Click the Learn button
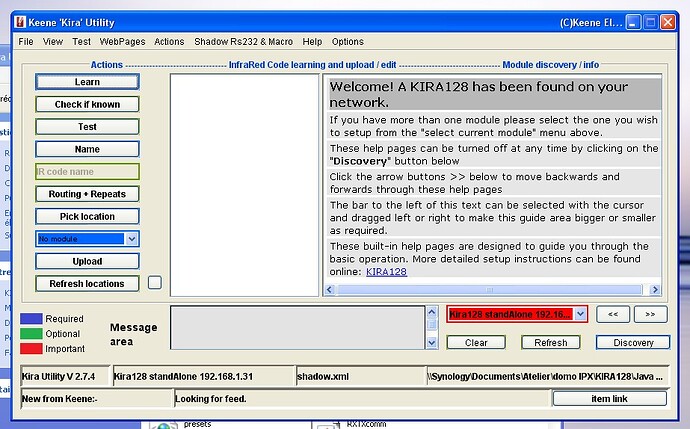 click(87, 82)
